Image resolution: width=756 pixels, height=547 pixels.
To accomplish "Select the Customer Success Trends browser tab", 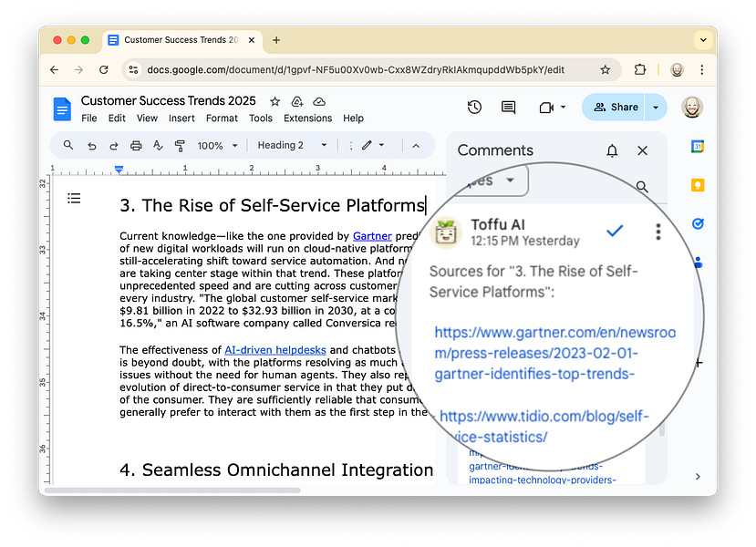I will point(181,40).
